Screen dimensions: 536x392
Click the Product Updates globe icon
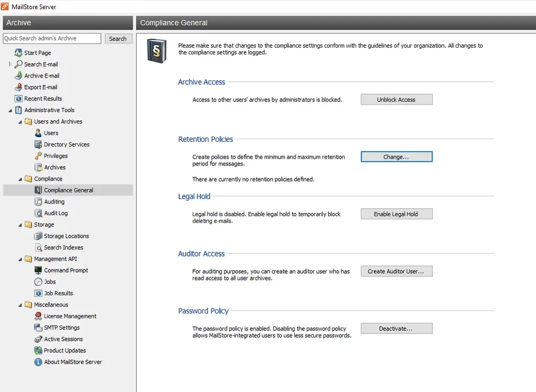[38, 351]
